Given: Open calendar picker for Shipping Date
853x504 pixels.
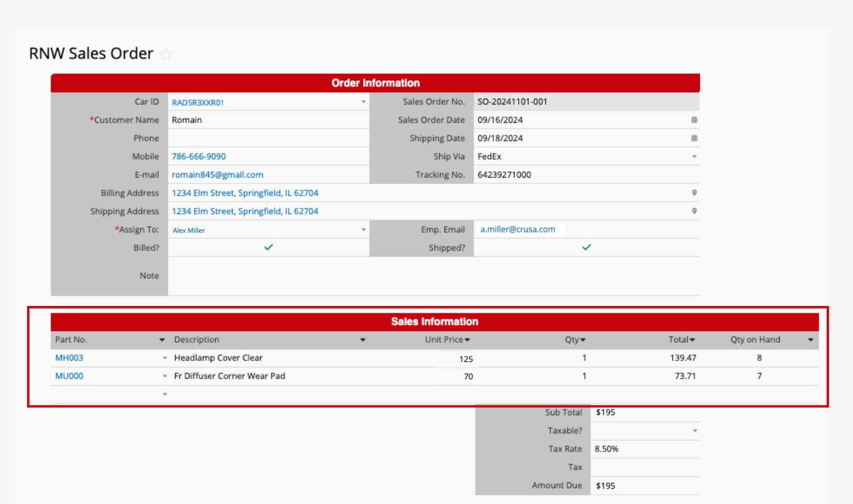Looking at the screenshot, I should coord(694,138).
